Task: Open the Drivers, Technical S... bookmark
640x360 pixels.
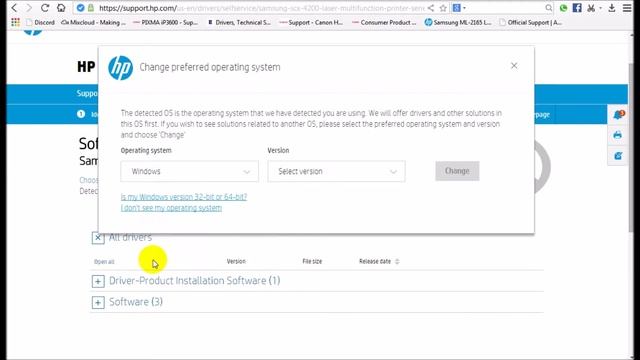Action: click(239, 22)
